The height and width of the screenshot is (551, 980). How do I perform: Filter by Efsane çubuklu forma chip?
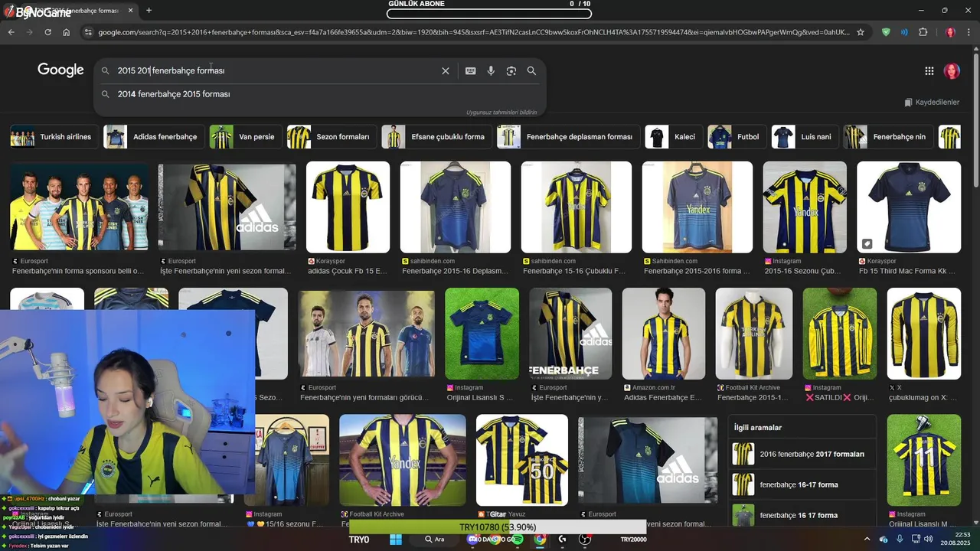[x=436, y=137]
